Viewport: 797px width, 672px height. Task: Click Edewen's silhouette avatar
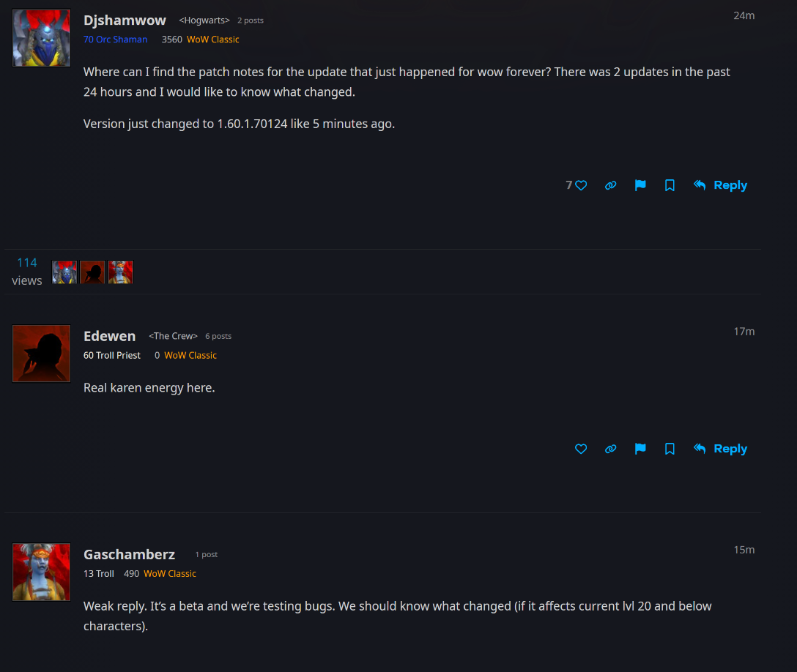pos(41,354)
